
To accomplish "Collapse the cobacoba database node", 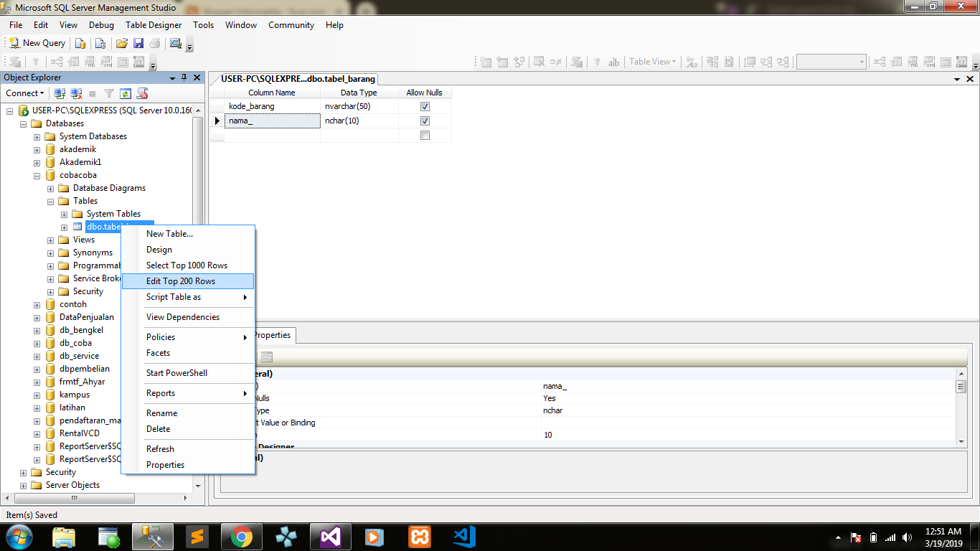I will [x=37, y=175].
